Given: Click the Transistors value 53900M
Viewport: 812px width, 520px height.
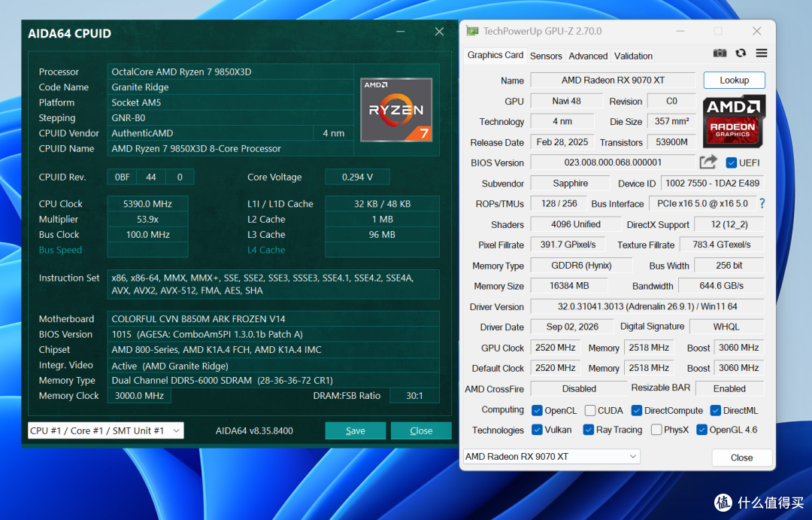Looking at the screenshot, I should tap(671, 142).
